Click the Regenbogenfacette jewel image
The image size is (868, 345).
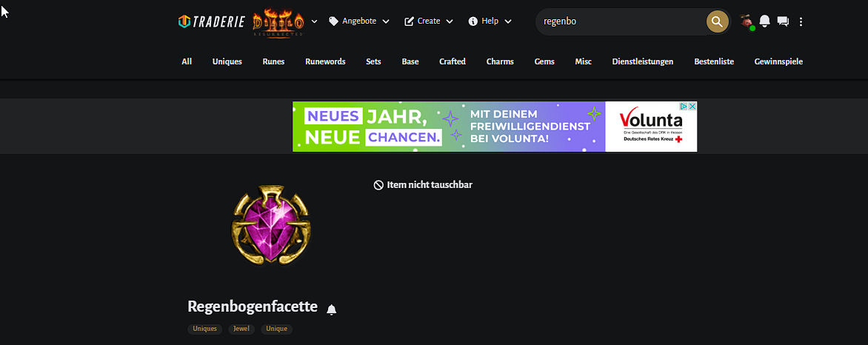pos(271,226)
